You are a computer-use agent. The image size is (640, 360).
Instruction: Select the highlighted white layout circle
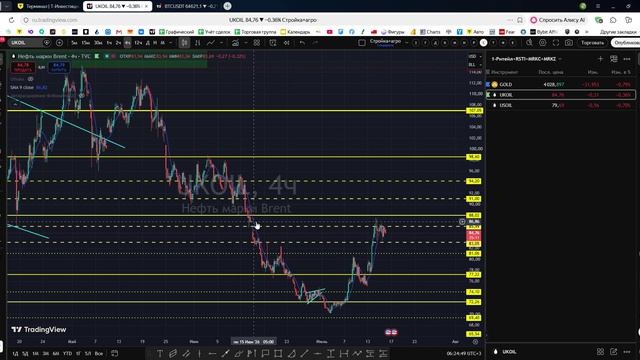[483, 43]
